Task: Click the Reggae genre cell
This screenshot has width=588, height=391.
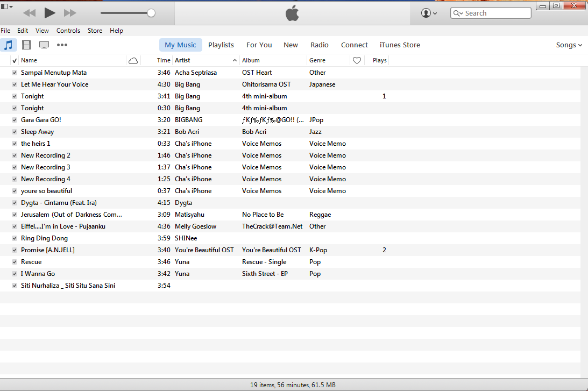Action: (320, 215)
